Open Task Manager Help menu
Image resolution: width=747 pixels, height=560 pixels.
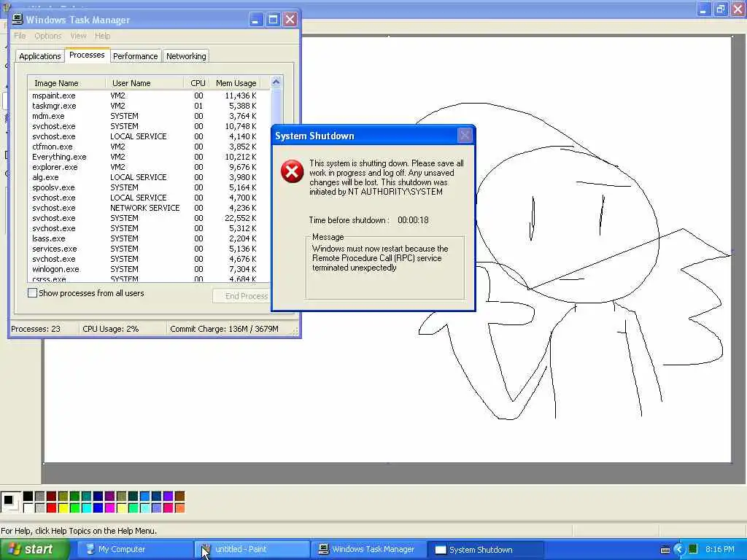(x=102, y=36)
